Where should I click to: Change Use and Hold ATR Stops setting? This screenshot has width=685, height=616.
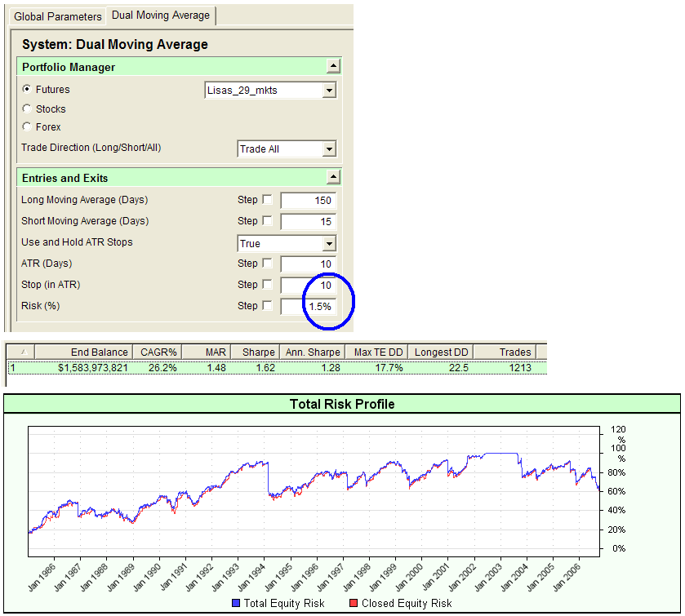[x=330, y=243]
